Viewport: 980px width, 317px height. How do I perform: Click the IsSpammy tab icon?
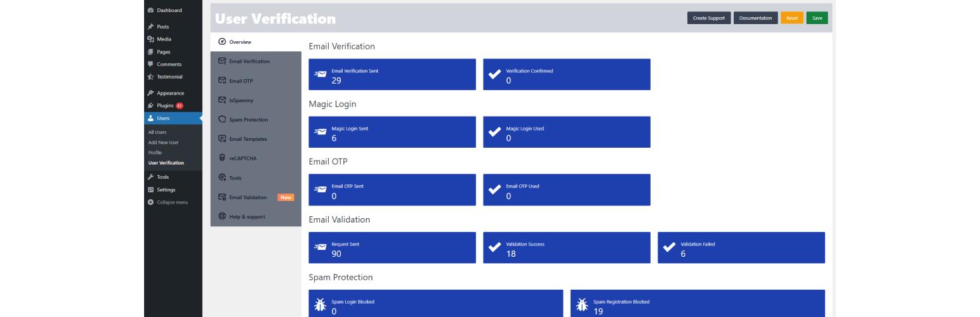(222, 100)
